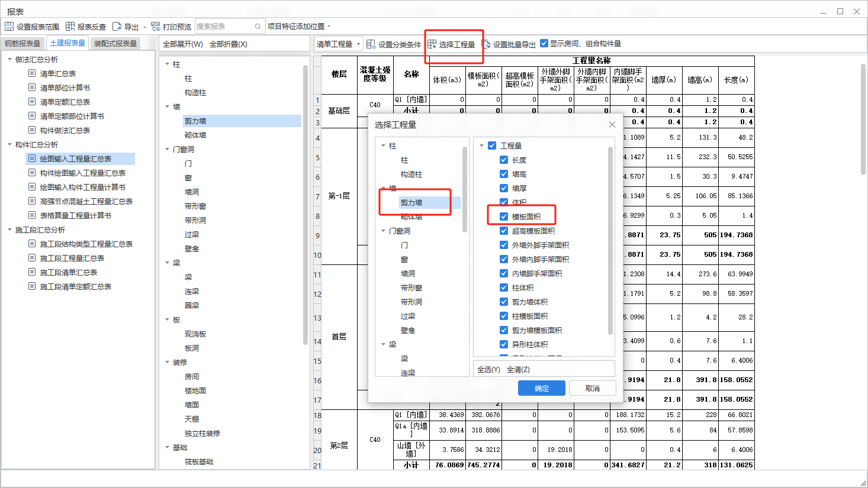The width and height of the screenshot is (868, 488).
Task: Select 剪力墙 in the dialog tree
Action: [412, 202]
